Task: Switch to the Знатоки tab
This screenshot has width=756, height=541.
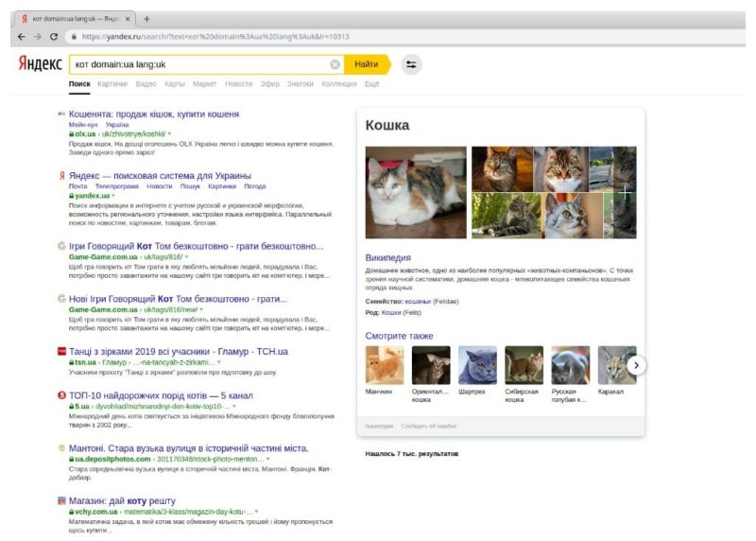Action: click(301, 84)
